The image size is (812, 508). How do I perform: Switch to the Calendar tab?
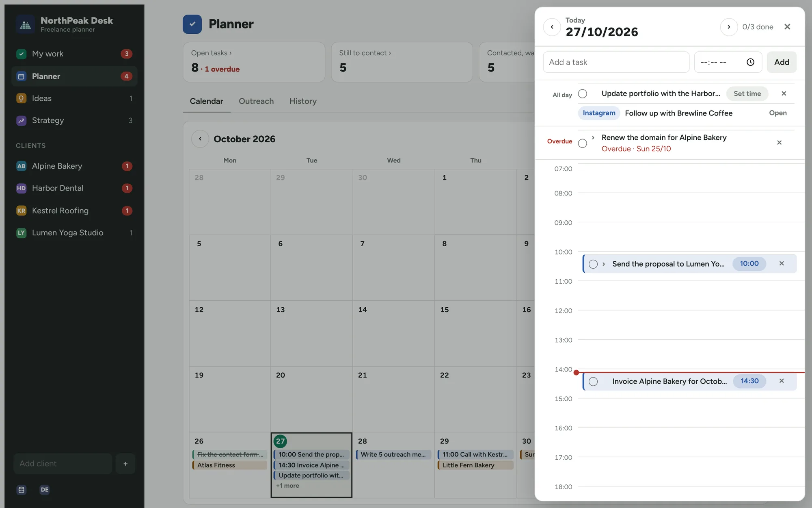click(x=206, y=101)
